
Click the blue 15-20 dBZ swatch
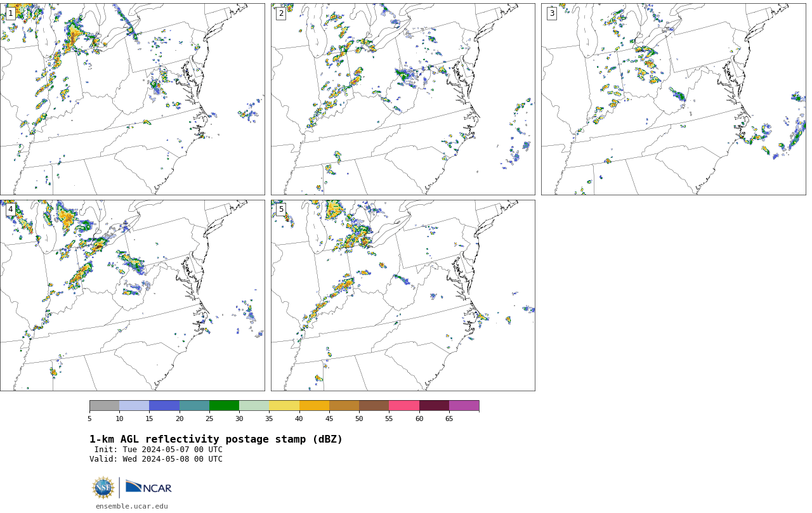(x=164, y=406)
